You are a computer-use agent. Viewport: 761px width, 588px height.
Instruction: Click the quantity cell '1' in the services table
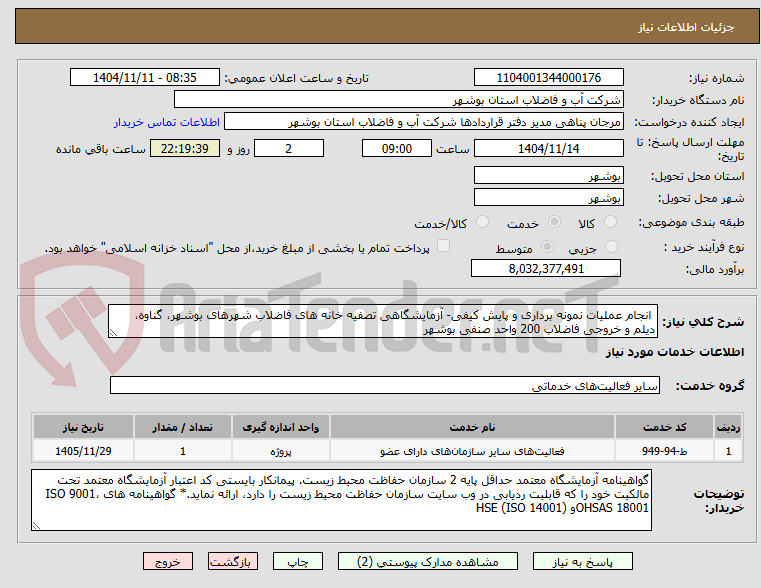point(182,451)
